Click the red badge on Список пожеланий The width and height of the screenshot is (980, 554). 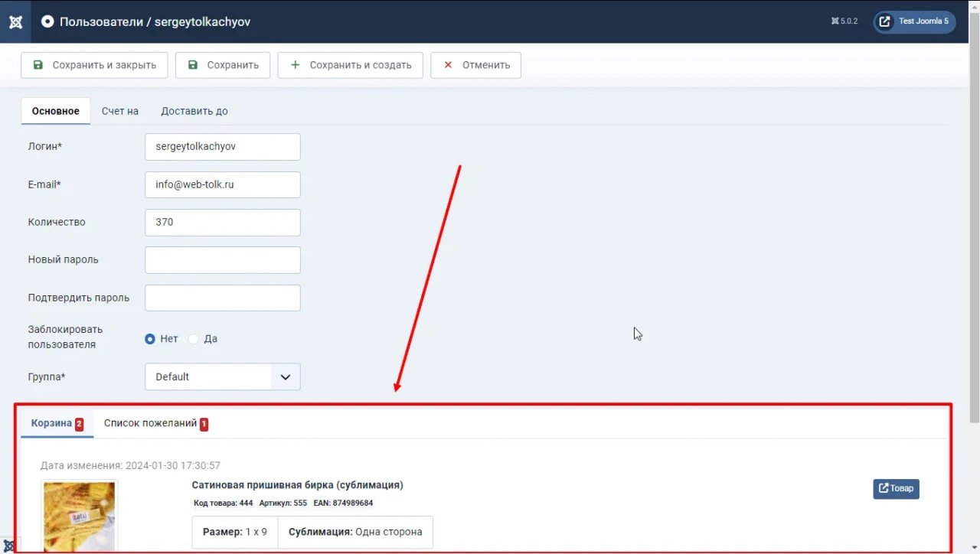click(x=204, y=424)
